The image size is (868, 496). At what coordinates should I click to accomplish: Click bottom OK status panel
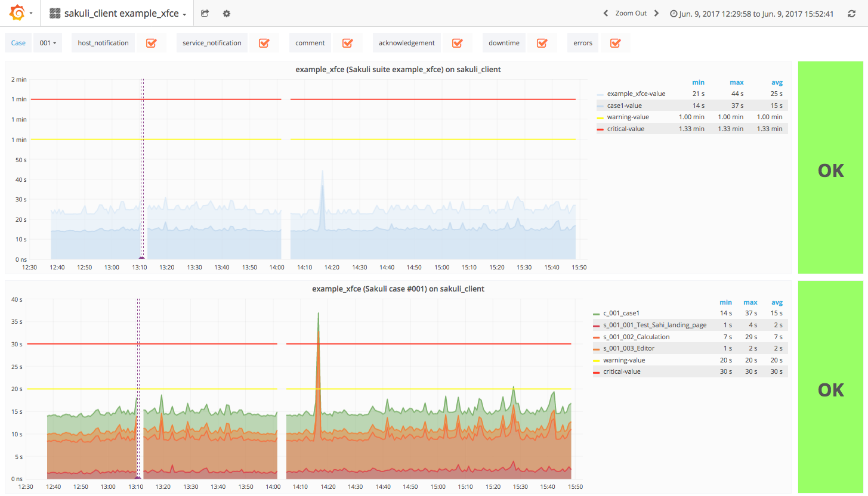(830, 387)
